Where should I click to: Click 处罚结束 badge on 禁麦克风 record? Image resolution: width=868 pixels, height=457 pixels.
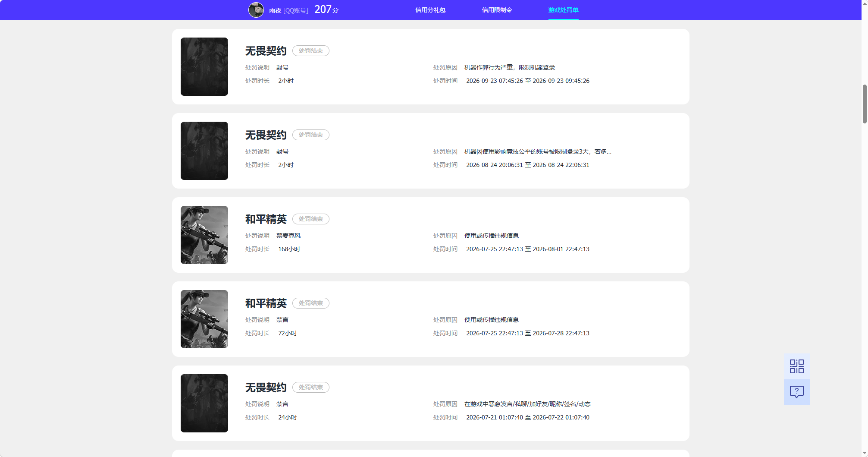coord(311,219)
